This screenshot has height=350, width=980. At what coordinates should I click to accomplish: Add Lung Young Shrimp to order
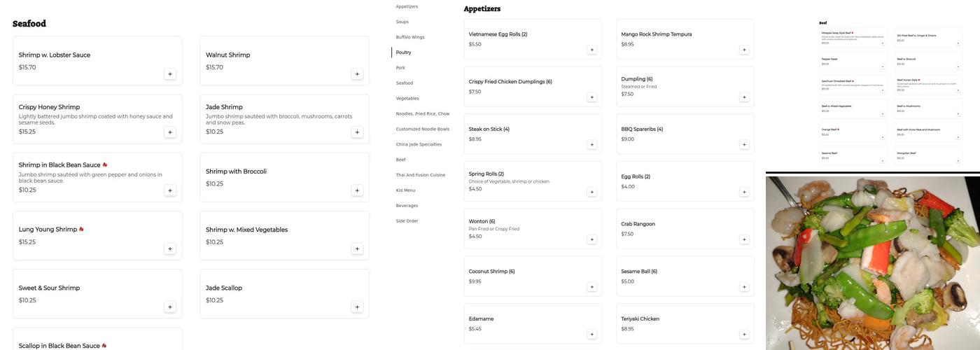click(170, 248)
